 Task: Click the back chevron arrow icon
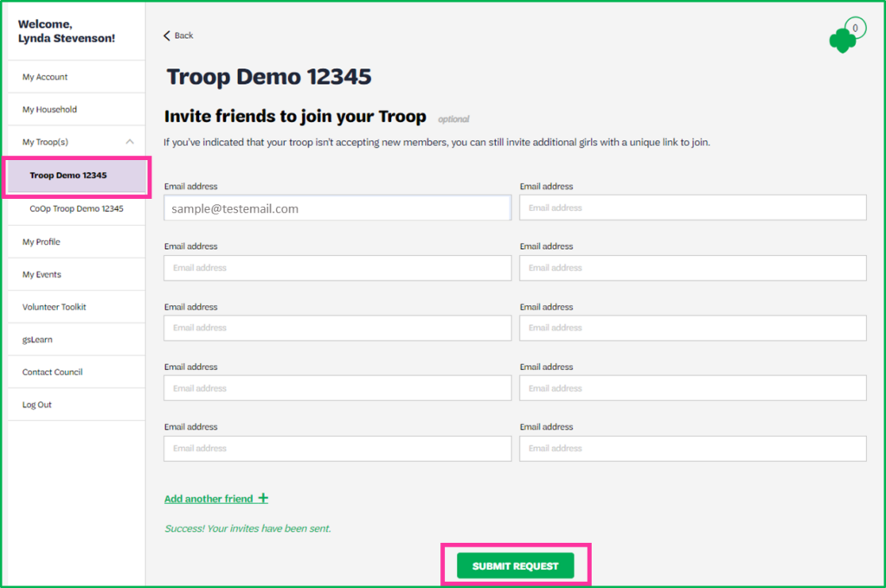(167, 35)
